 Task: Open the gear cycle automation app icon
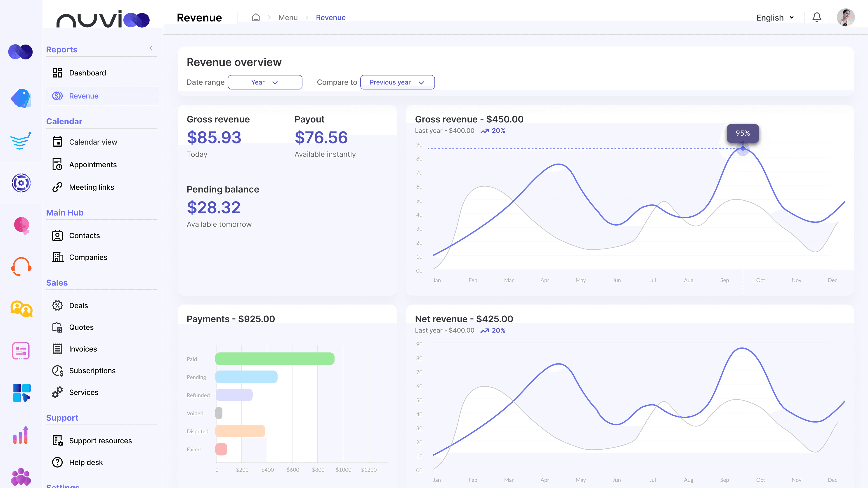click(21, 183)
